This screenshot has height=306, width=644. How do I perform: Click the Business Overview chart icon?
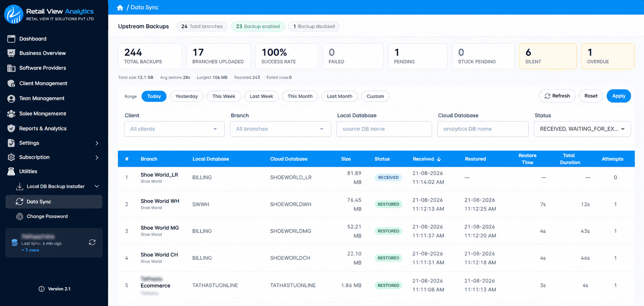tap(11, 53)
